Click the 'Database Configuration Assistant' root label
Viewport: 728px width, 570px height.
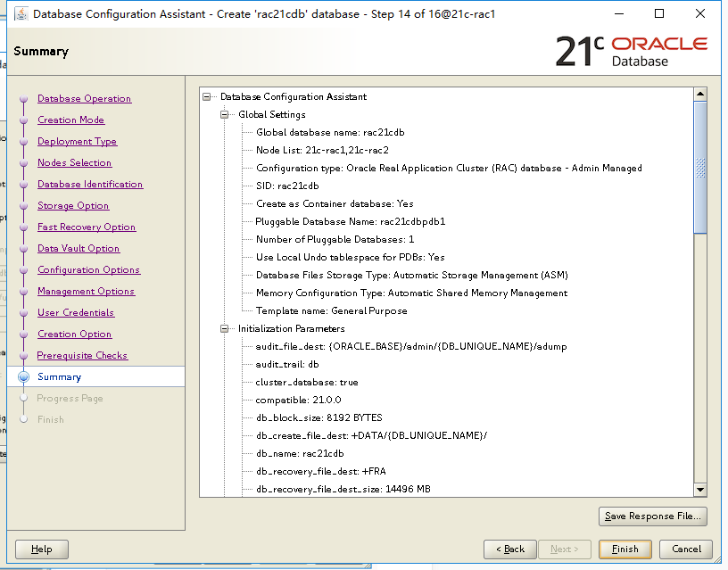pos(294,96)
